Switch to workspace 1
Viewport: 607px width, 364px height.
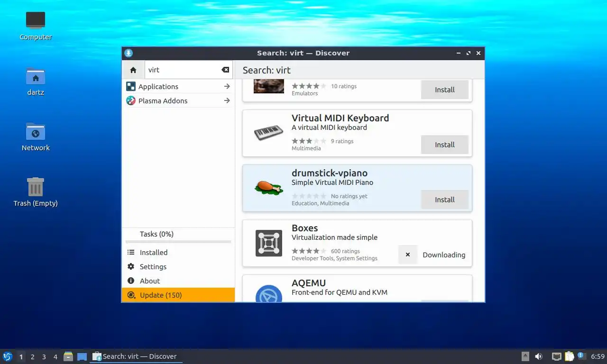21,357
